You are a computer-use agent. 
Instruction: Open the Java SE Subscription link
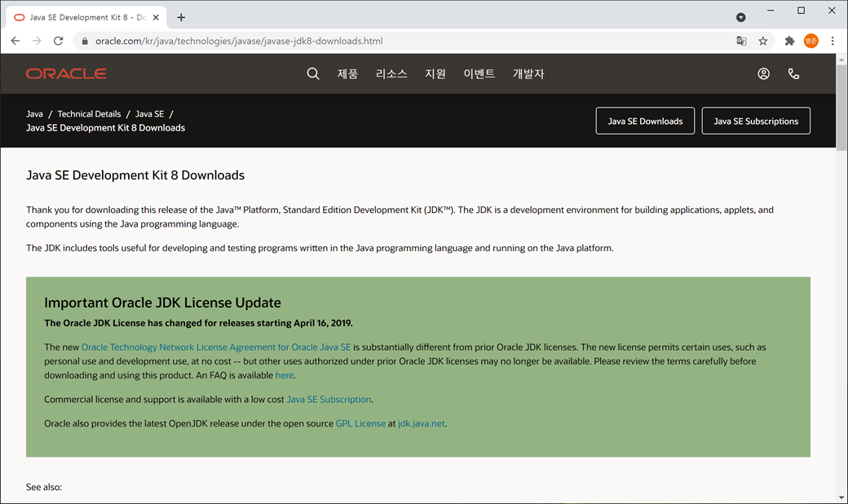pyautogui.click(x=329, y=400)
